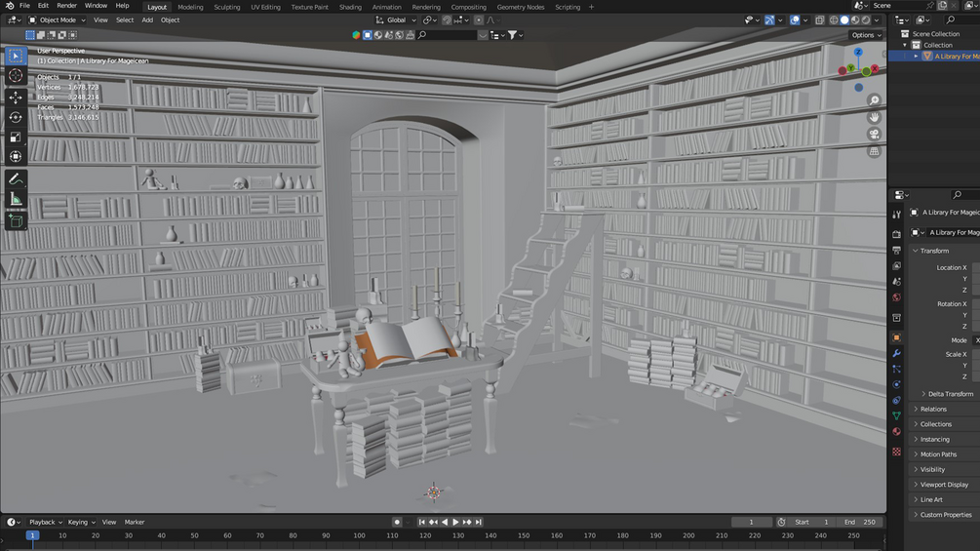
Task: Open the Object properties tab
Action: coord(896,337)
